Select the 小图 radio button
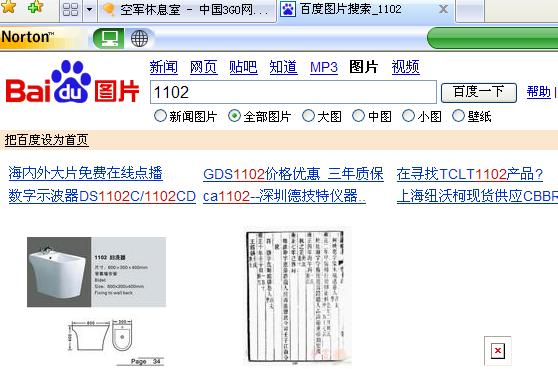This screenshot has height=369, width=558. coord(408,116)
